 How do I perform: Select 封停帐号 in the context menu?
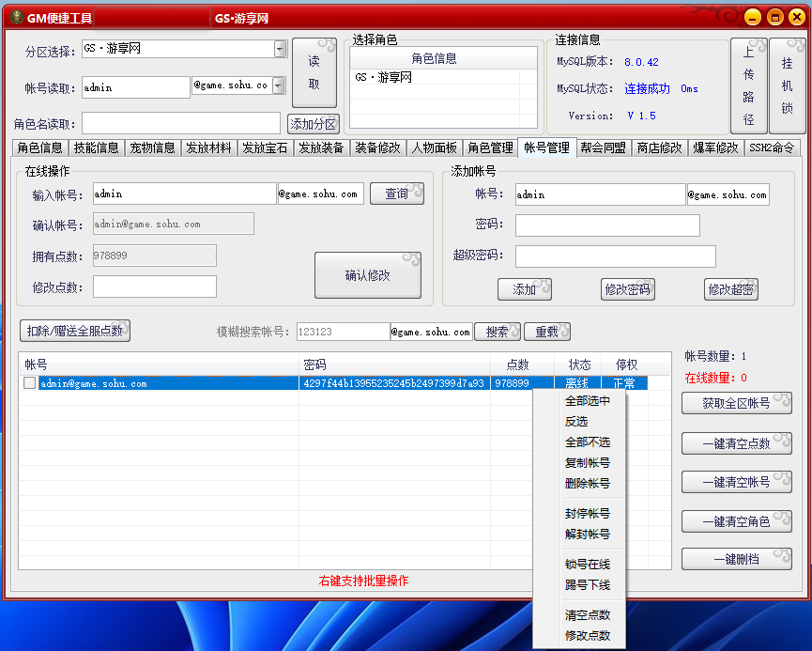(587, 514)
